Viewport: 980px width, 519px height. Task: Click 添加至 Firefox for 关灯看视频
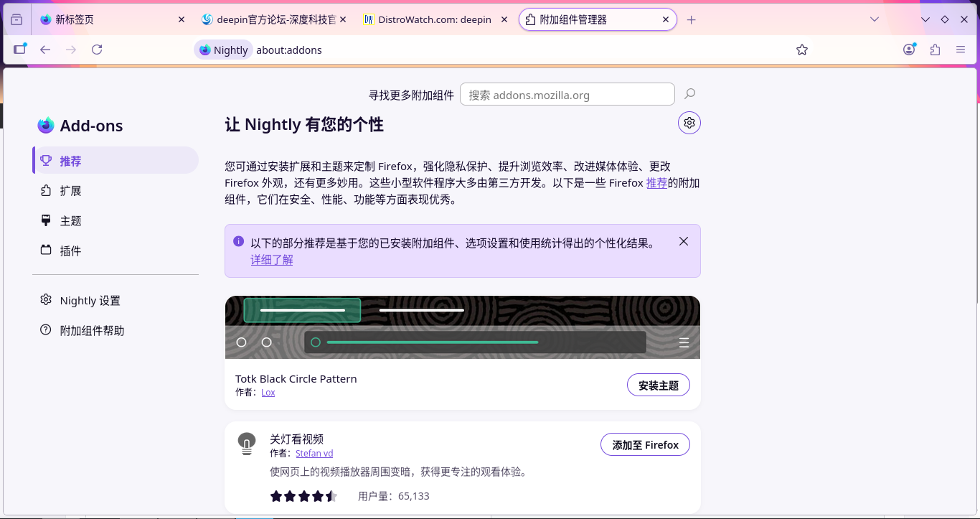point(645,445)
